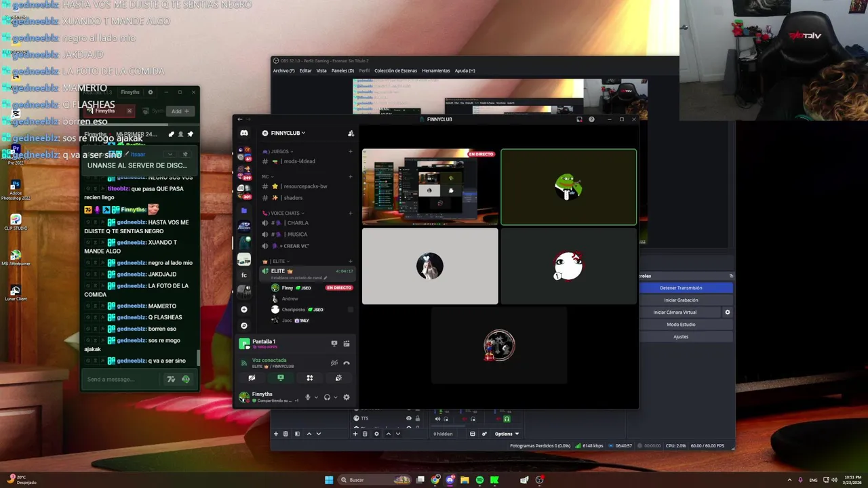Click Ajustes button in OBS
Viewport: 868px width, 488px height.
coord(681,337)
